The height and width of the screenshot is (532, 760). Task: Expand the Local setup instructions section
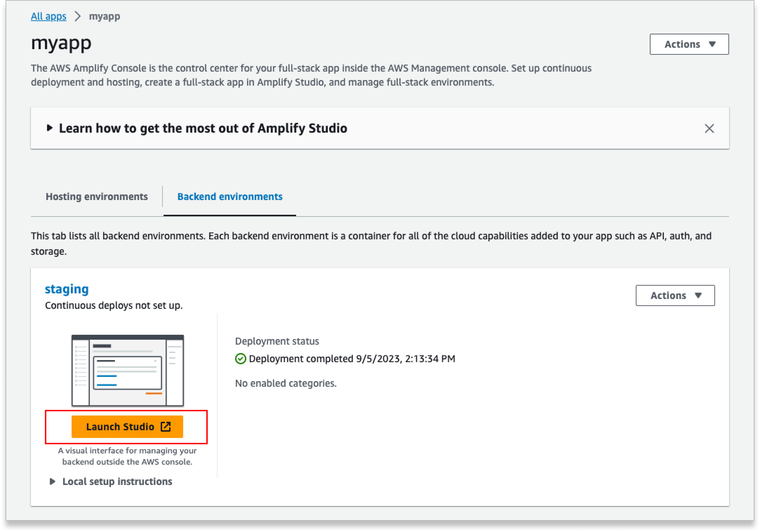[x=117, y=481]
